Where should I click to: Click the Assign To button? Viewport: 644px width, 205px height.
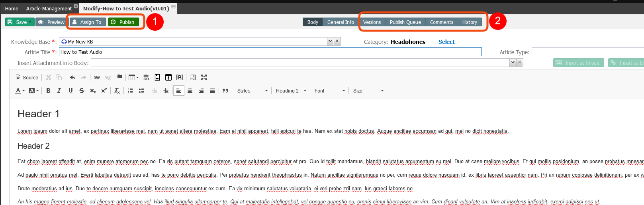[x=88, y=22]
